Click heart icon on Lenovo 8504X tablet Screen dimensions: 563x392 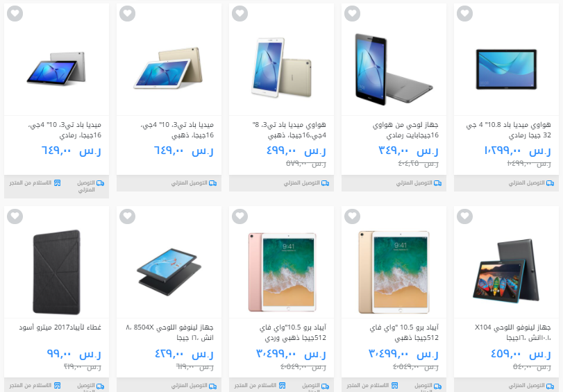(128, 216)
